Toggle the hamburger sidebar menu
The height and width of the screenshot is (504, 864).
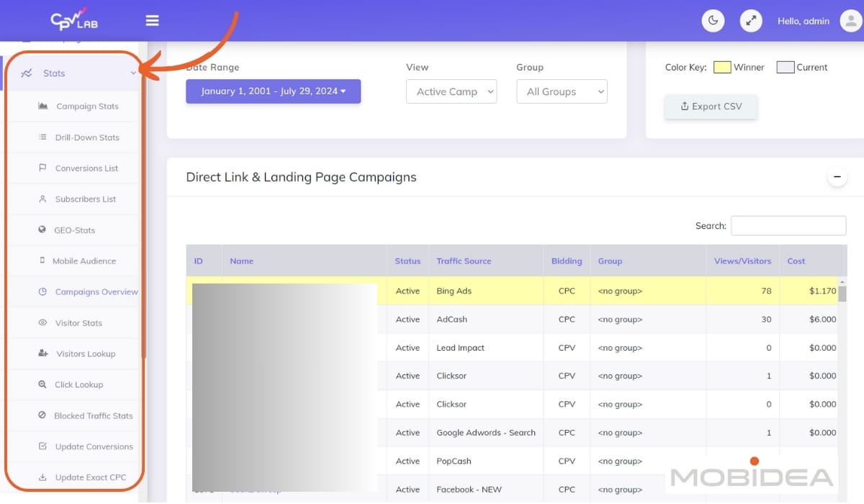click(152, 20)
